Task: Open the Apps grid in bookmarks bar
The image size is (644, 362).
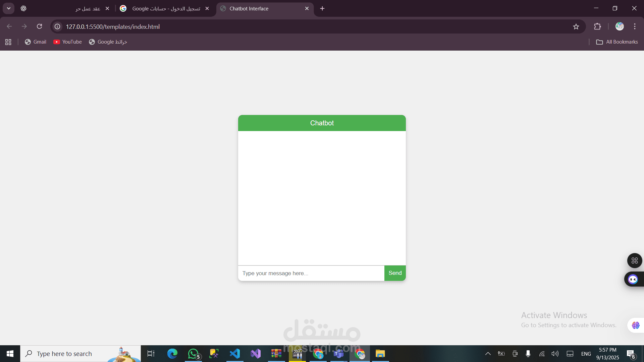Action: (8, 42)
